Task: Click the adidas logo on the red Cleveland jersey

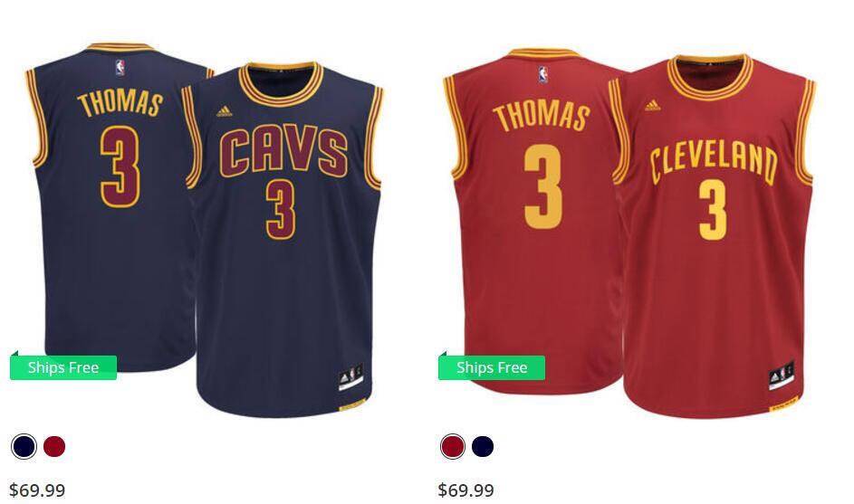Action: 652,105
